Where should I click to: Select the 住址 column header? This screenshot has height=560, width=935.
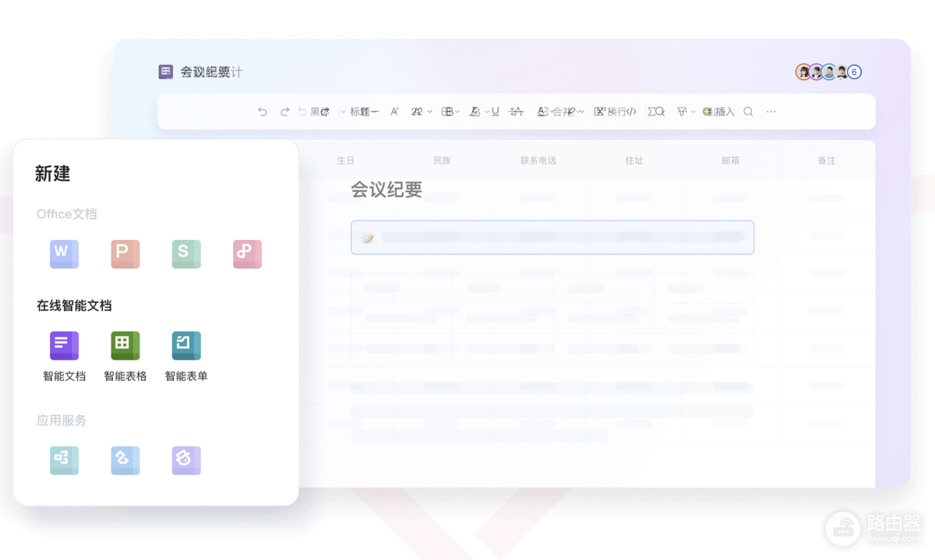tap(634, 160)
